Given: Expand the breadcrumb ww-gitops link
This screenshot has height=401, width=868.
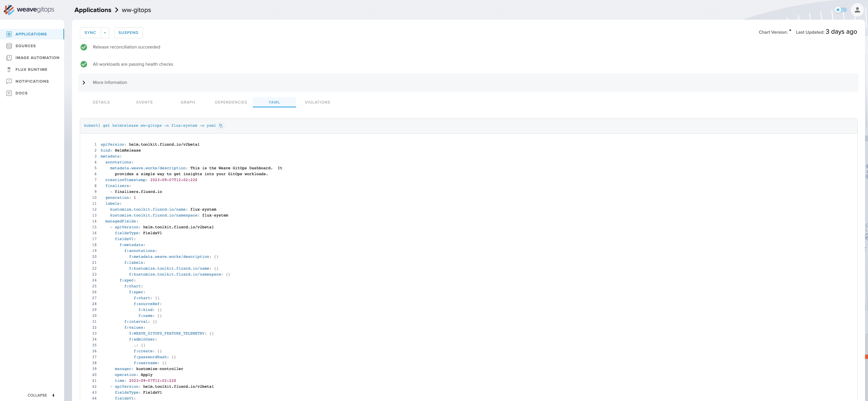Looking at the screenshot, I should pos(136,9).
